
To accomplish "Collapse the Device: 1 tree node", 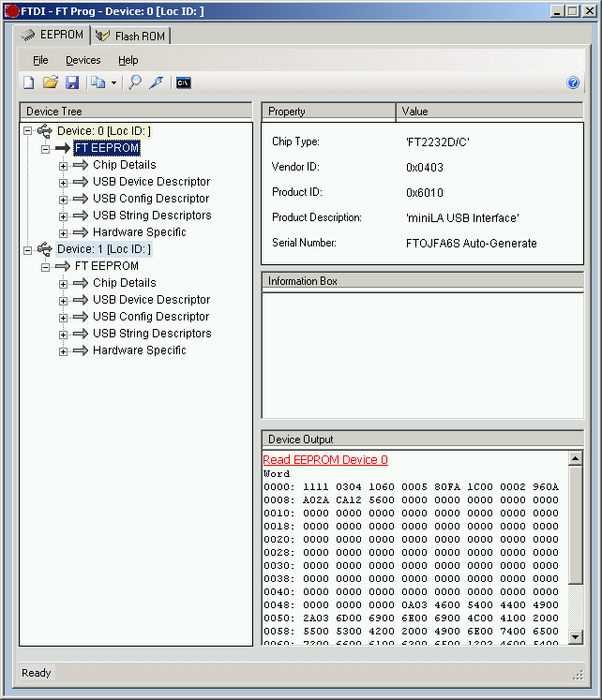I will point(28,250).
